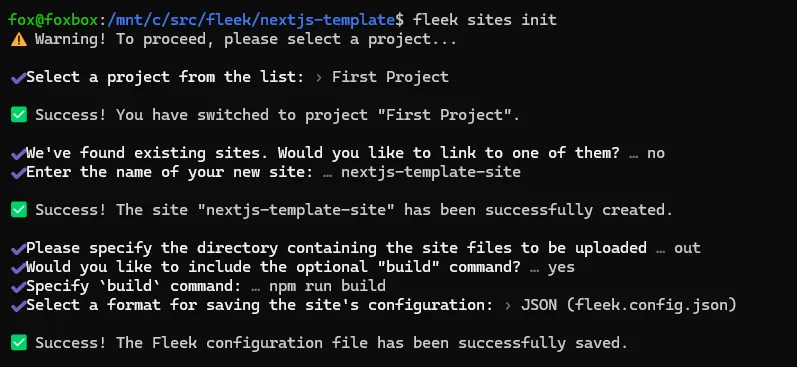Click purple tick before 'Select a format'

18,305
